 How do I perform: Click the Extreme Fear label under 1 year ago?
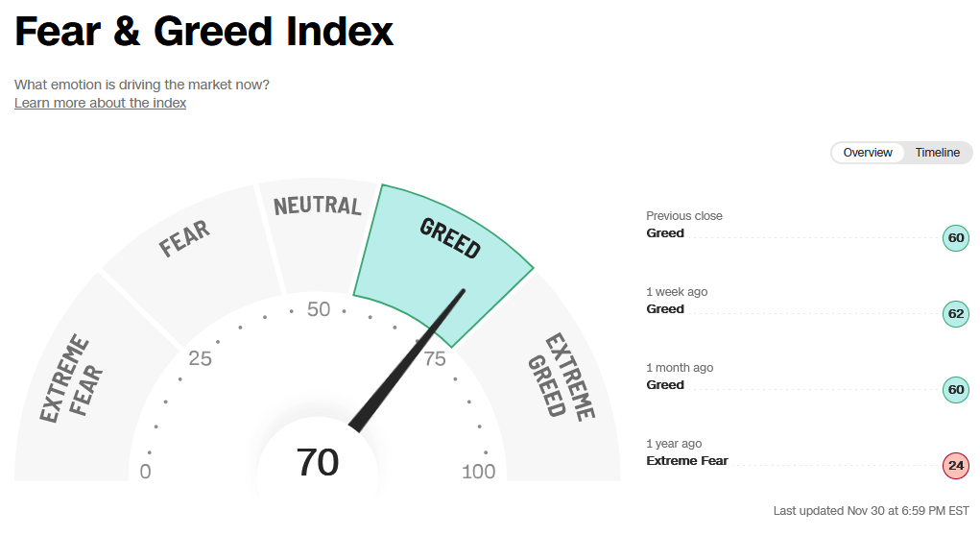pos(687,461)
